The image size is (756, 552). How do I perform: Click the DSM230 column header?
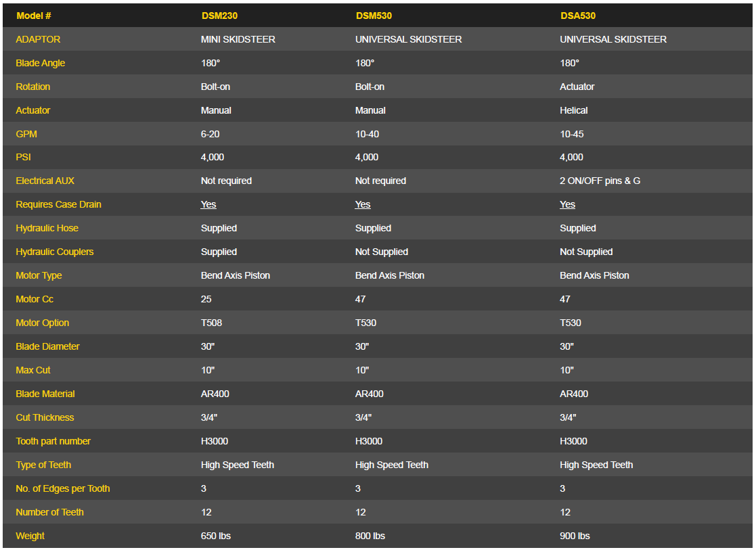(x=219, y=16)
